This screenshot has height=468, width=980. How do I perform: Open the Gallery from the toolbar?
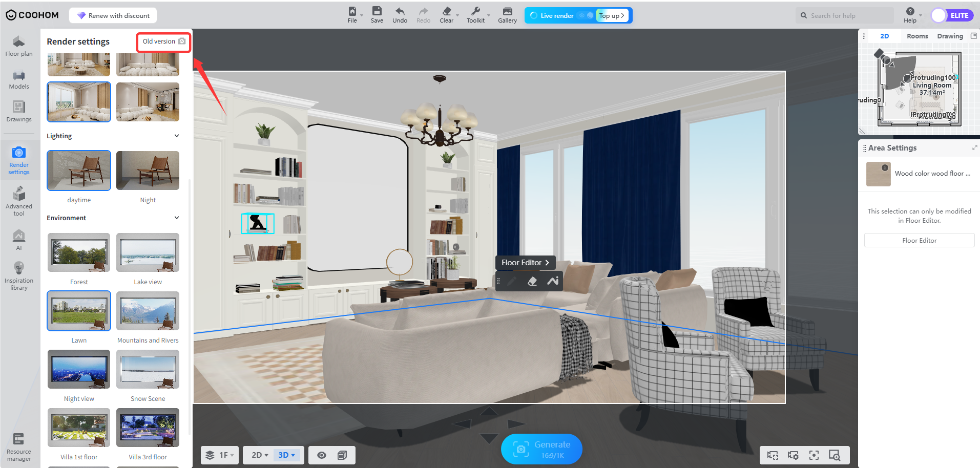(x=507, y=15)
